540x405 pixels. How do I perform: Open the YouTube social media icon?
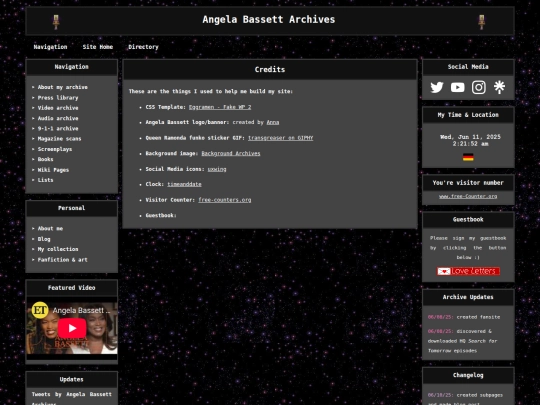pyautogui.click(x=458, y=87)
